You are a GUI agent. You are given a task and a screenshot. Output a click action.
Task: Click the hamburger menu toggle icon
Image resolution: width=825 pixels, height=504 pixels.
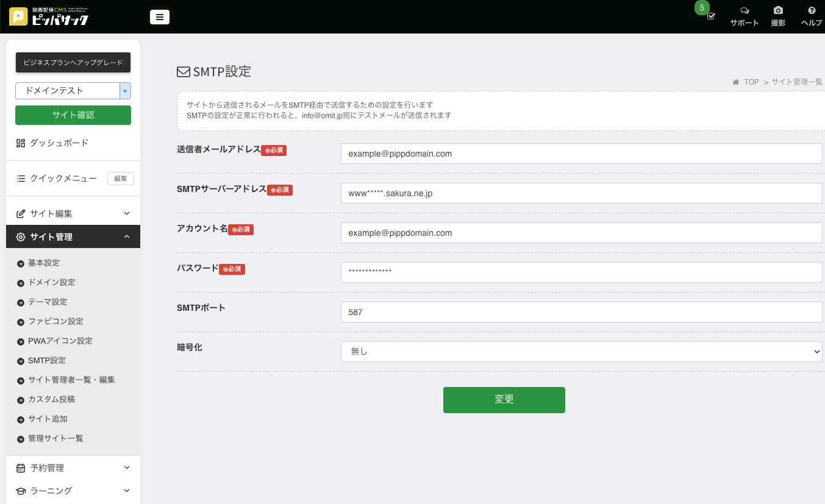[159, 17]
